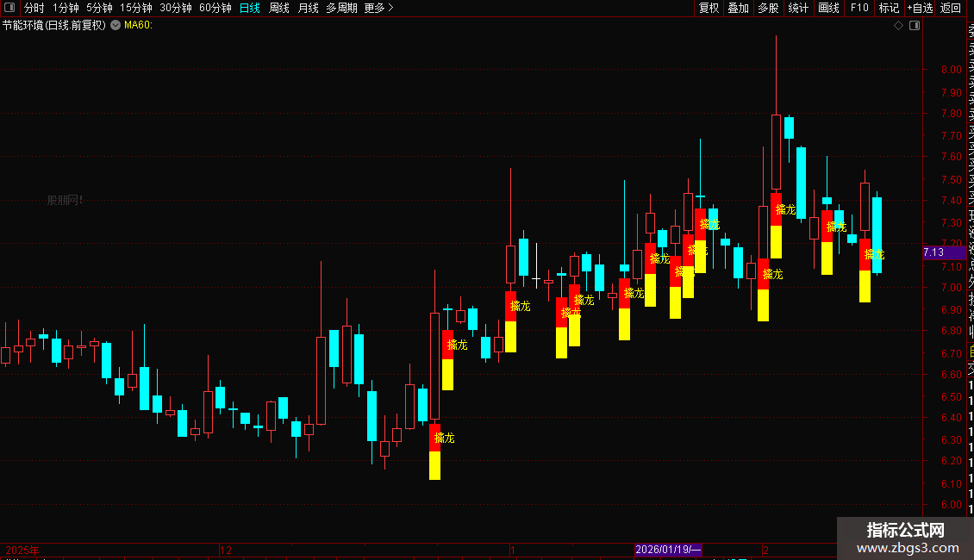Click the 7.50 price axis label
This screenshot has height=560, width=974.
pos(952,179)
